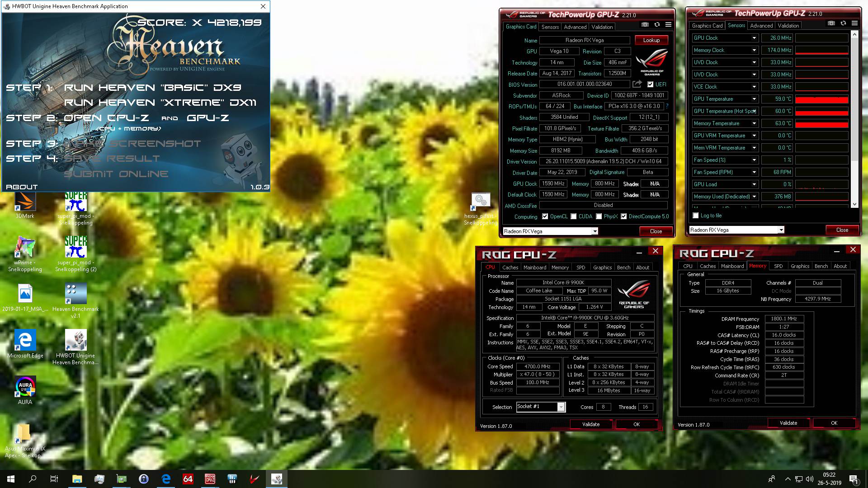Open the Windows Start menu
The image size is (868, 488).
[x=11, y=479]
